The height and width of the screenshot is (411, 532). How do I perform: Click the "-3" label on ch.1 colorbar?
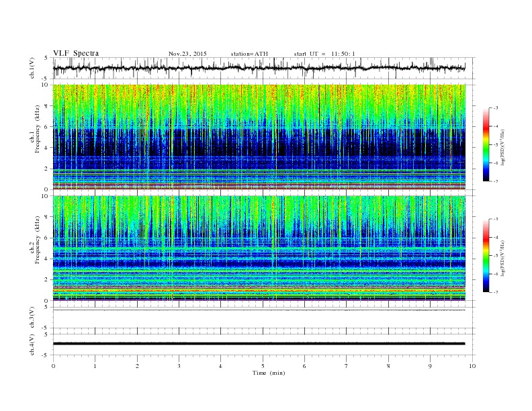point(496,108)
